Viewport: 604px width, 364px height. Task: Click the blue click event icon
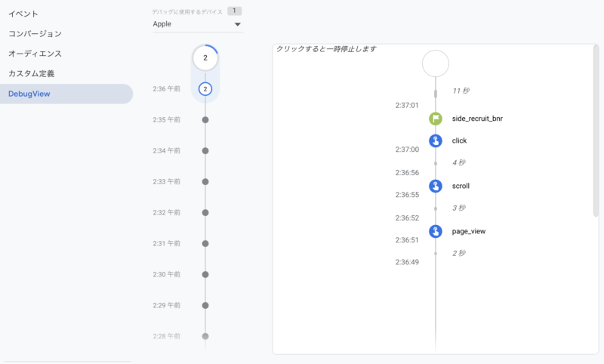[x=436, y=140]
